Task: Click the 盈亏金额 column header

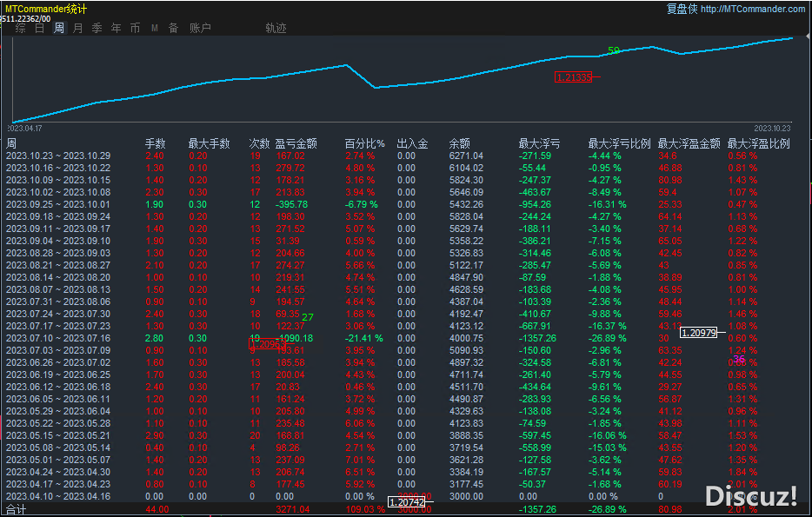Action: (x=296, y=143)
